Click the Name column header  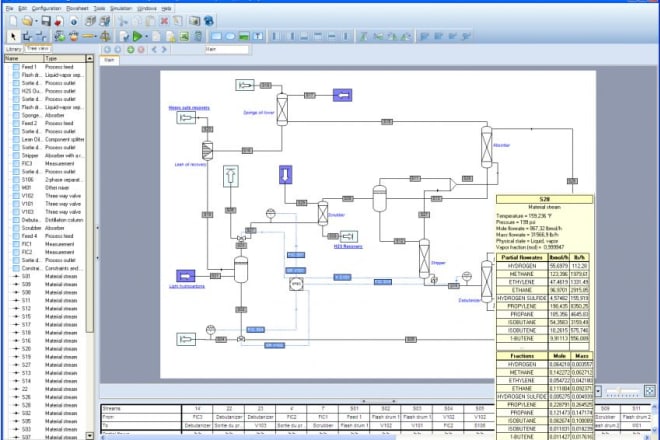tap(24, 59)
